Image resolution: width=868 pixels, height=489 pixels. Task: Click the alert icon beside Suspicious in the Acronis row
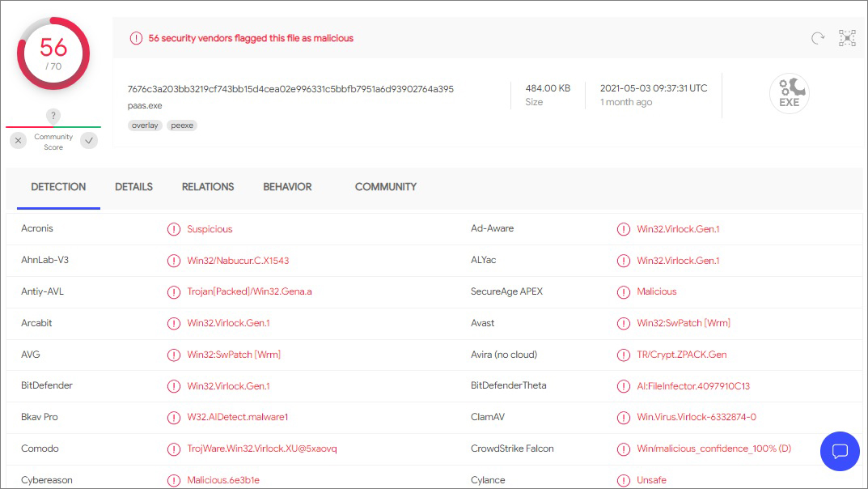click(174, 229)
